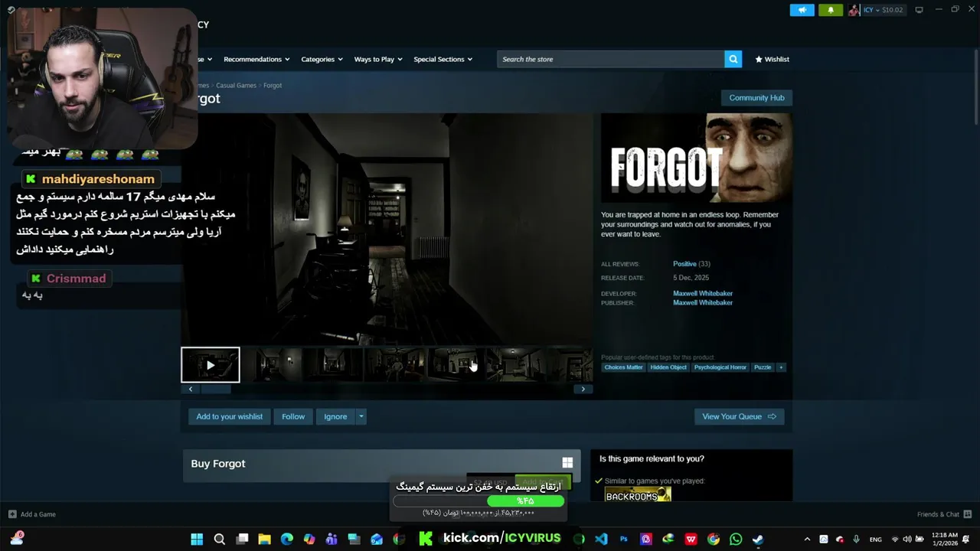Image resolution: width=980 pixels, height=551 pixels.
Task: Open developer Maxwell Whitebaker link
Action: [x=703, y=293]
